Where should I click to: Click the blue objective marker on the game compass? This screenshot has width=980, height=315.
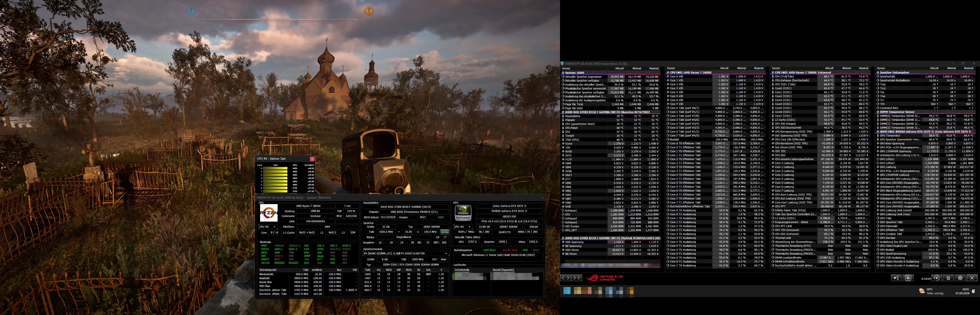[191, 11]
